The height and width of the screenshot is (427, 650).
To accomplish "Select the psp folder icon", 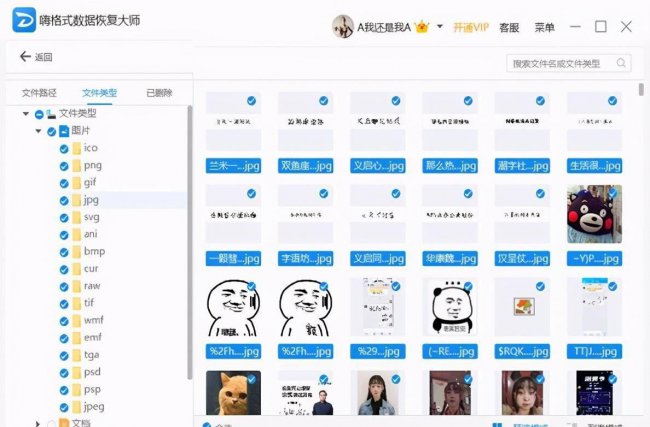I will point(77,390).
